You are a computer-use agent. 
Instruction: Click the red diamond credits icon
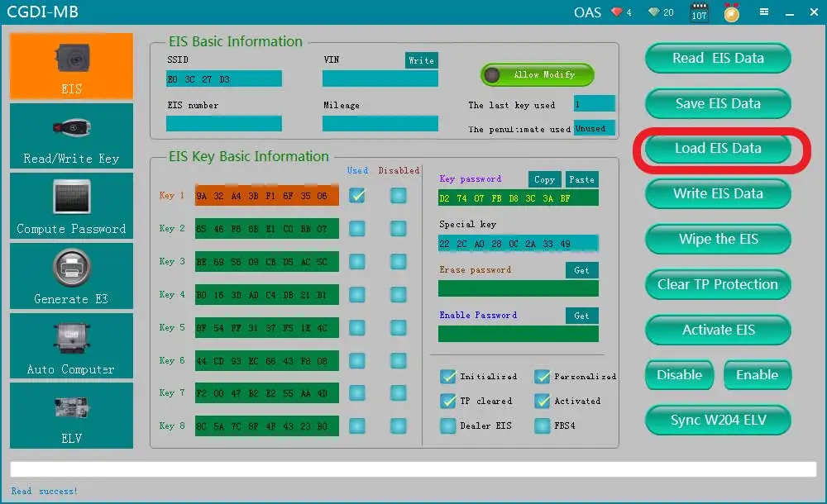617,12
